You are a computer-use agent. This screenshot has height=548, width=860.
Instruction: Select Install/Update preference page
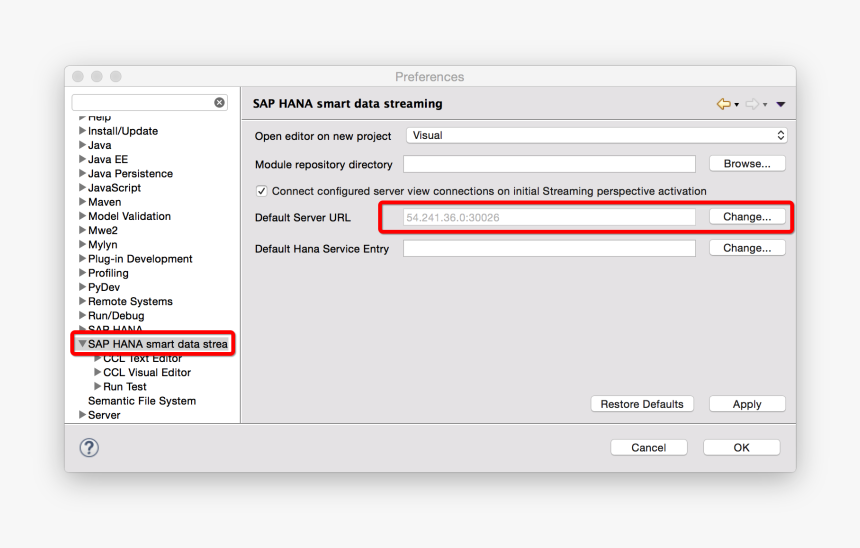(x=123, y=131)
